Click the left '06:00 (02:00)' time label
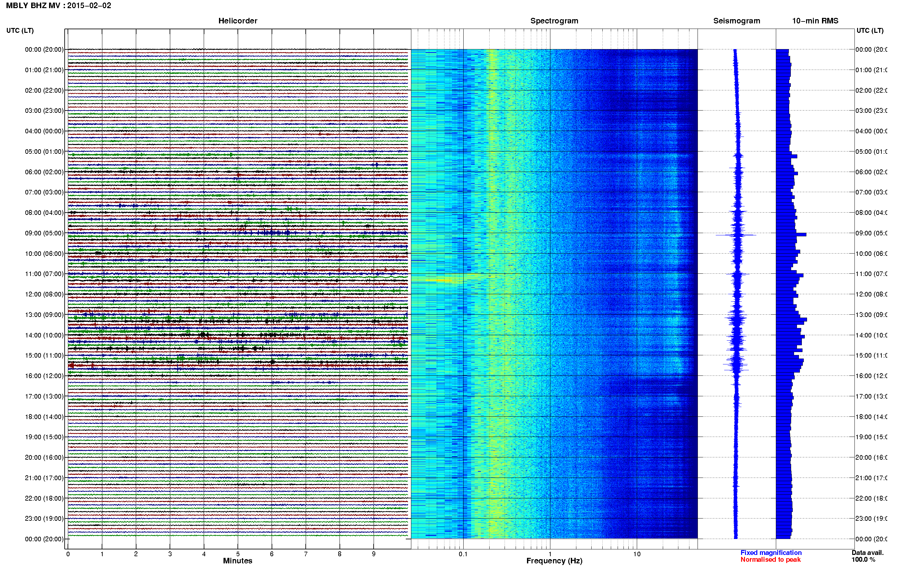 (x=44, y=172)
